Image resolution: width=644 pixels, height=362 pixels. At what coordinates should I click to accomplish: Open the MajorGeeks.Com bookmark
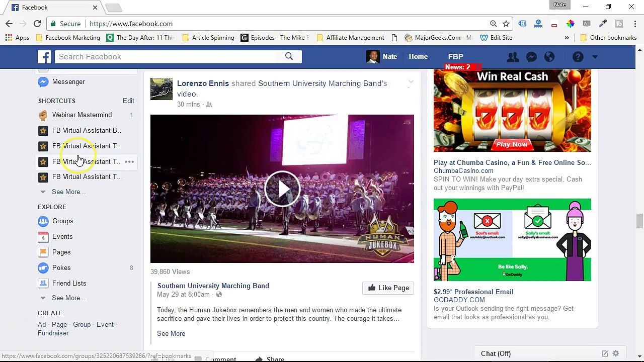438,38
